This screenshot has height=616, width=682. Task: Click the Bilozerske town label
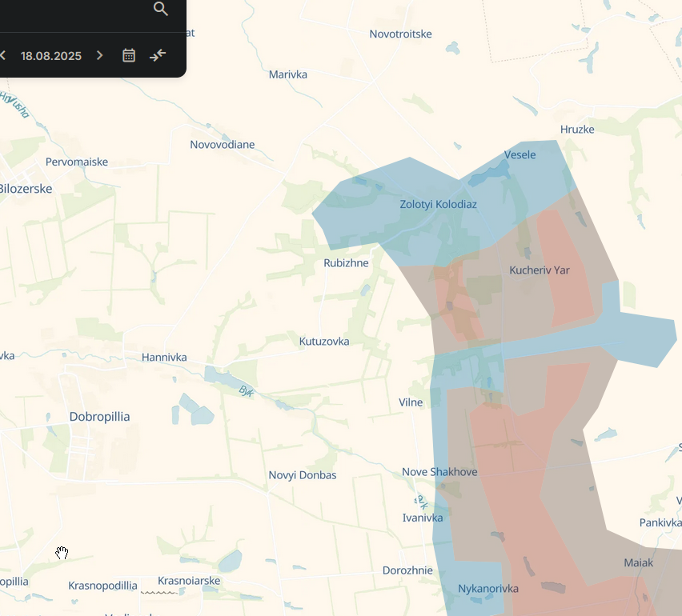pos(26,189)
